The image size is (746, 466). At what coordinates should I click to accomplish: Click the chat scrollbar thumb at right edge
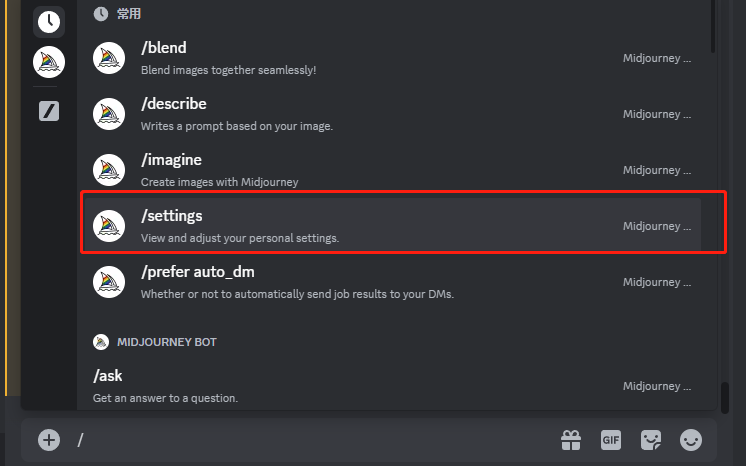pyautogui.click(x=725, y=398)
